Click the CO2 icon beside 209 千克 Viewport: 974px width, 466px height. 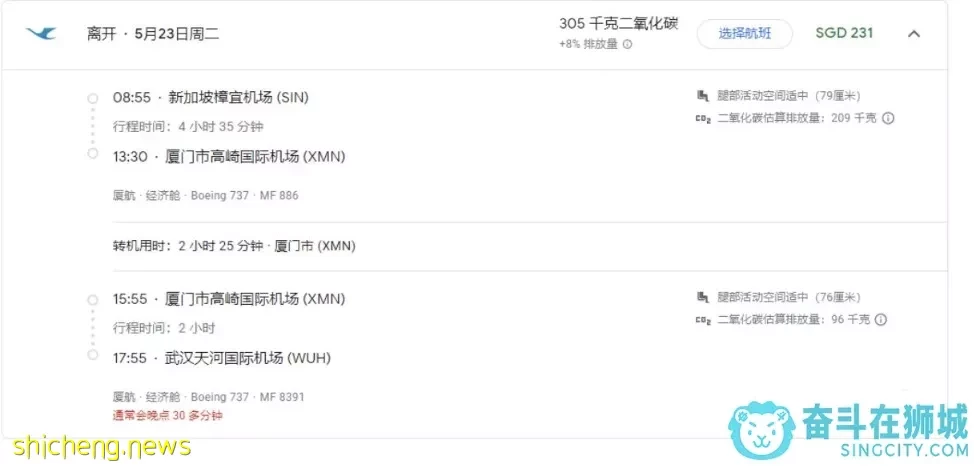pyautogui.click(x=703, y=119)
